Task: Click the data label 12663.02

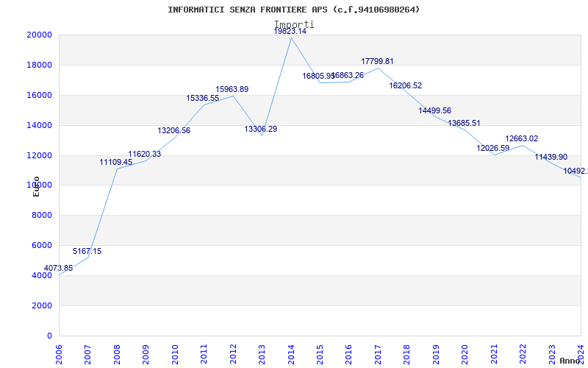Action: [522, 138]
